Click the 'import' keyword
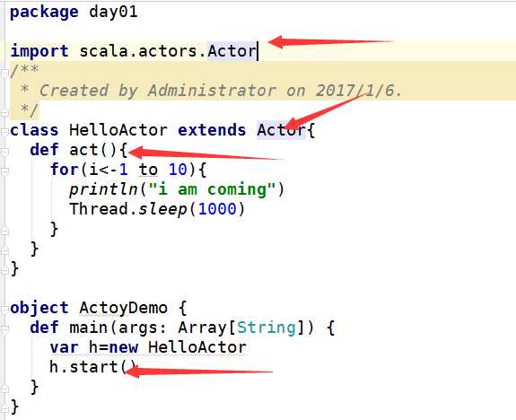 coord(39,51)
